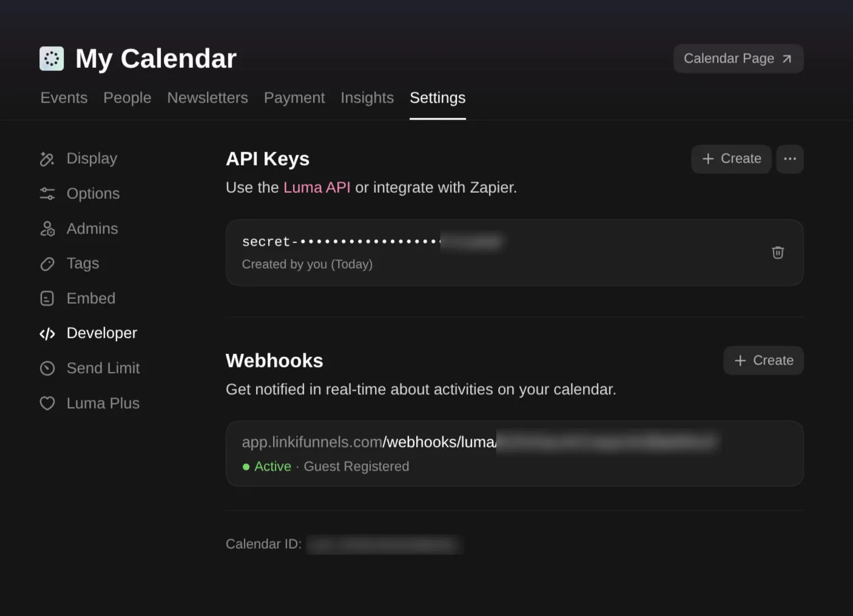Viewport: 853px width, 616px height.
Task: Select the Payment tab
Action: pos(294,98)
